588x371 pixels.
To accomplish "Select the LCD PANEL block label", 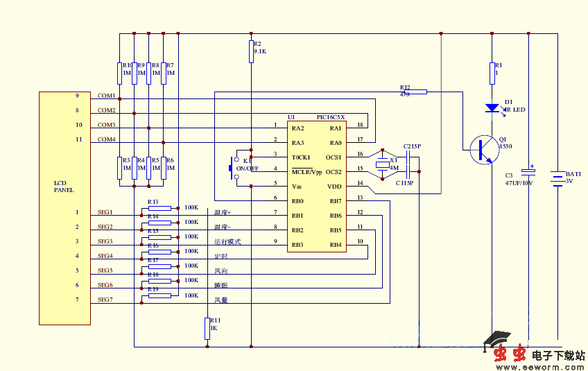I will point(64,187).
